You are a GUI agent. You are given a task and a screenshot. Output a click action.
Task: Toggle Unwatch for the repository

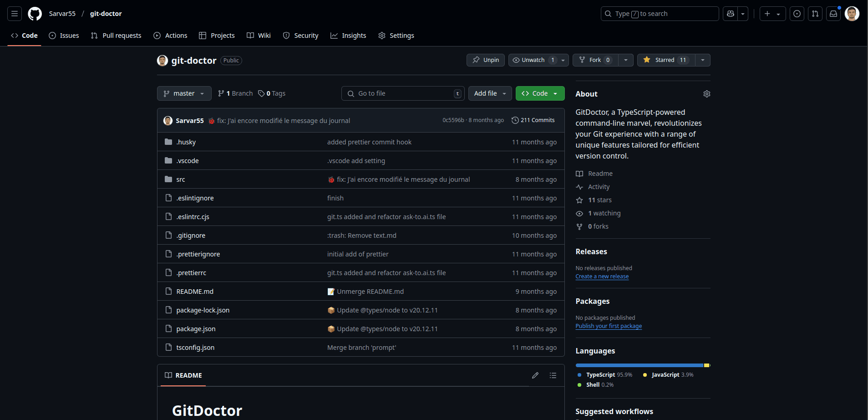(x=533, y=60)
